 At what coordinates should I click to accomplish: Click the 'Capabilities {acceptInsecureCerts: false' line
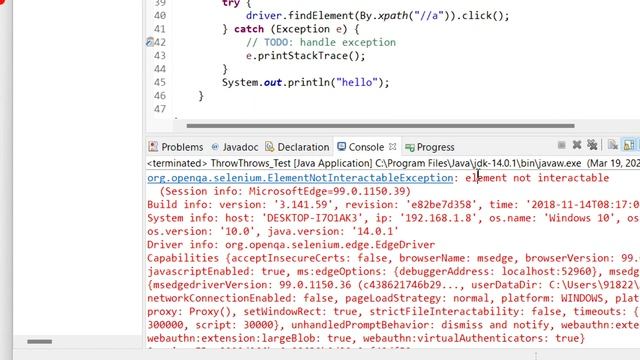click(393, 258)
